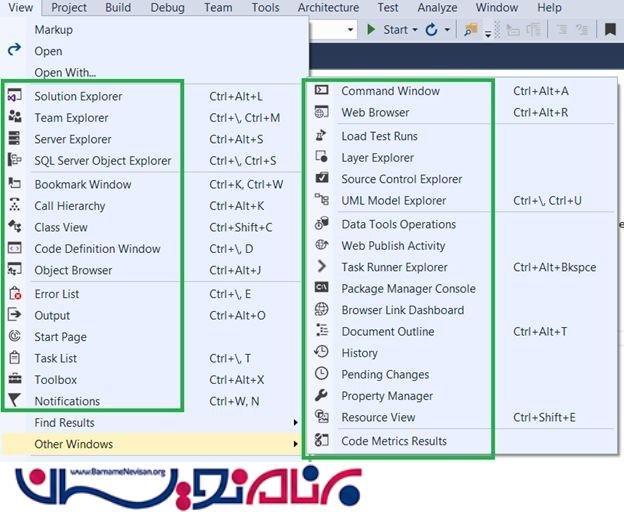Click the Open menu item arrow icon
This screenshot has width=624, height=512.
coord(14,50)
